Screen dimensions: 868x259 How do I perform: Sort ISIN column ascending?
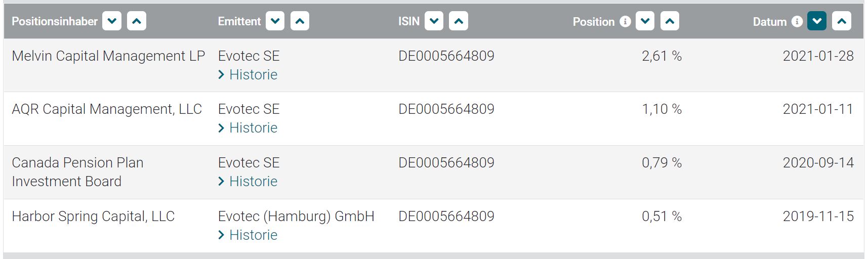coord(459,21)
